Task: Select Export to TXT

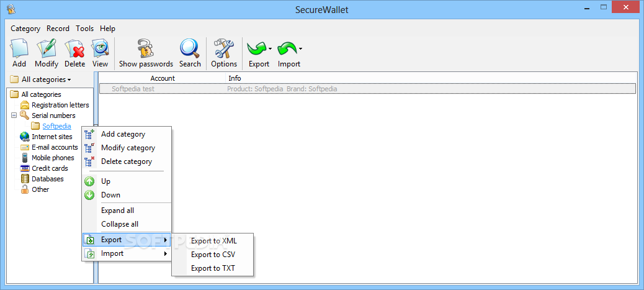Action: coord(213,268)
